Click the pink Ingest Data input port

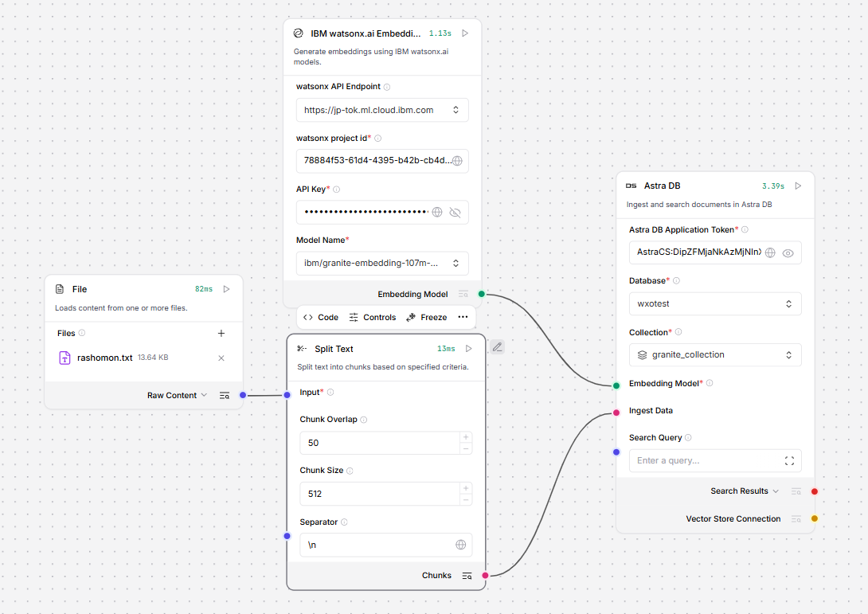(x=616, y=413)
